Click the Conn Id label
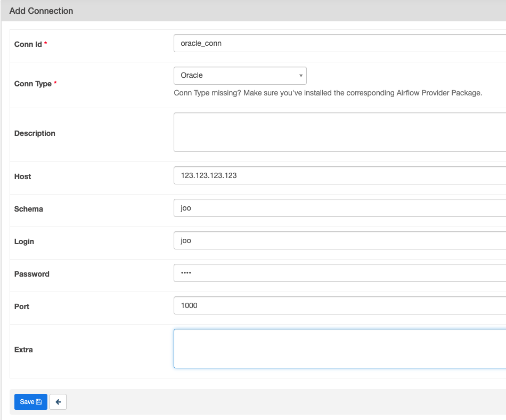506x420 pixels. [28, 44]
